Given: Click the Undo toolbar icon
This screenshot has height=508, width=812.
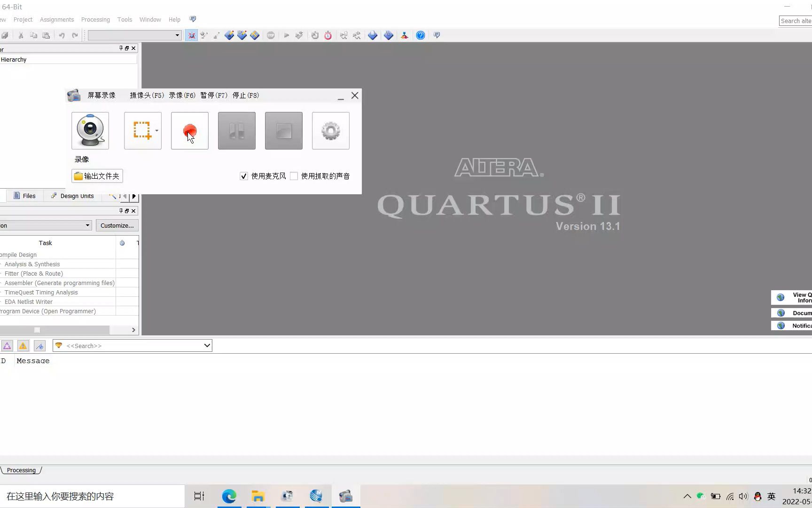Looking at the screenshot, I should coord(62,35).
